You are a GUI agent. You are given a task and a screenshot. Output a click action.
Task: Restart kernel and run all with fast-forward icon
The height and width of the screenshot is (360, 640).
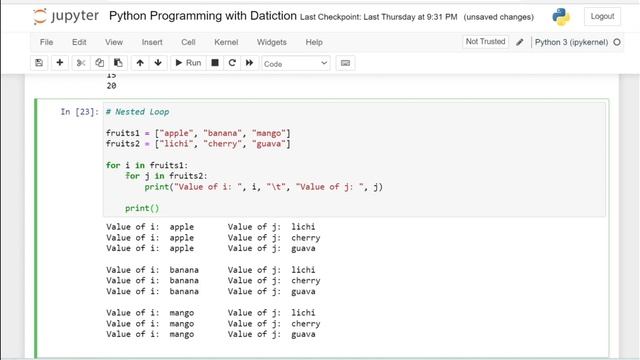coord(249,63)
